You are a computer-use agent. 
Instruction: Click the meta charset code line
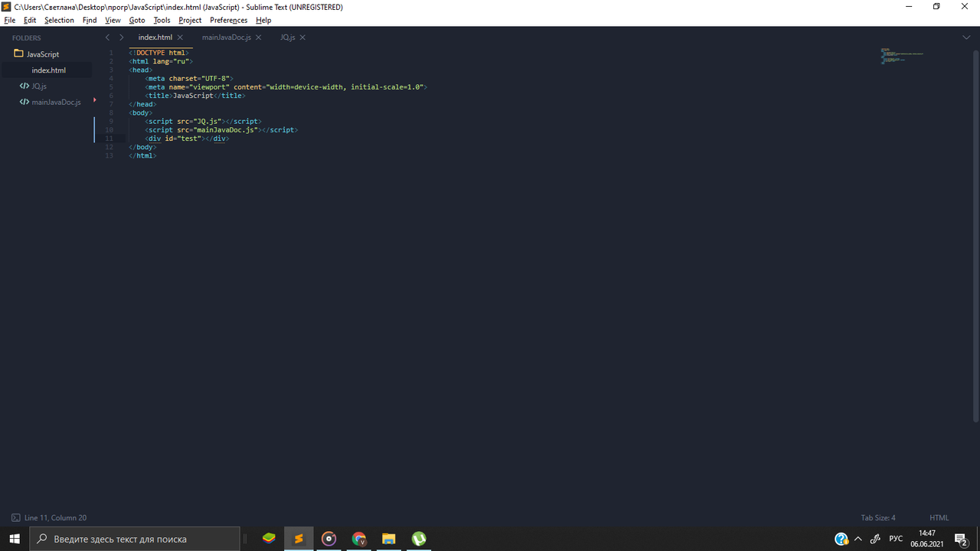tap(189, 78)
